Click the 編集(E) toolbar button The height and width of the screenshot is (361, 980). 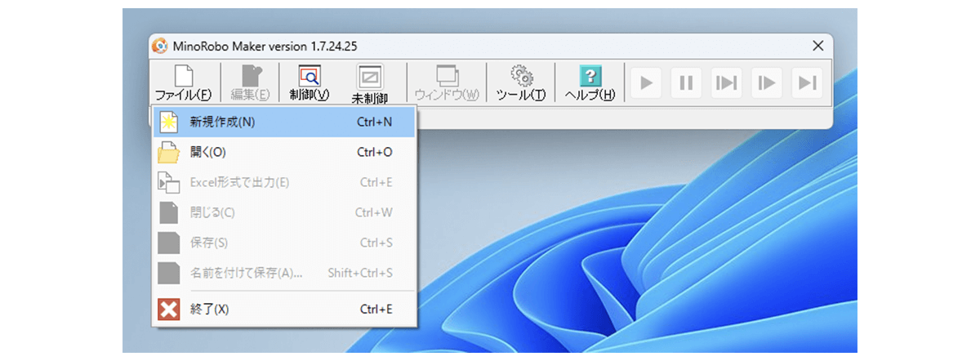[x=250, y=82]
